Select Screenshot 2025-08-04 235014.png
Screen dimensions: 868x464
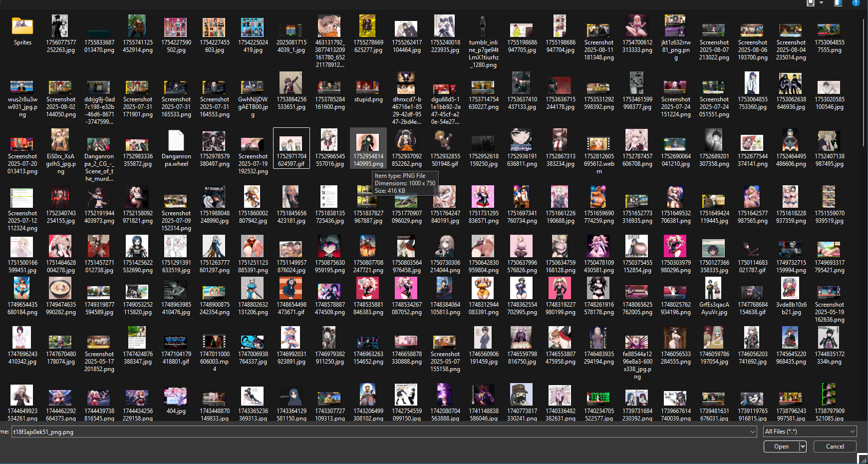(791, 30)
